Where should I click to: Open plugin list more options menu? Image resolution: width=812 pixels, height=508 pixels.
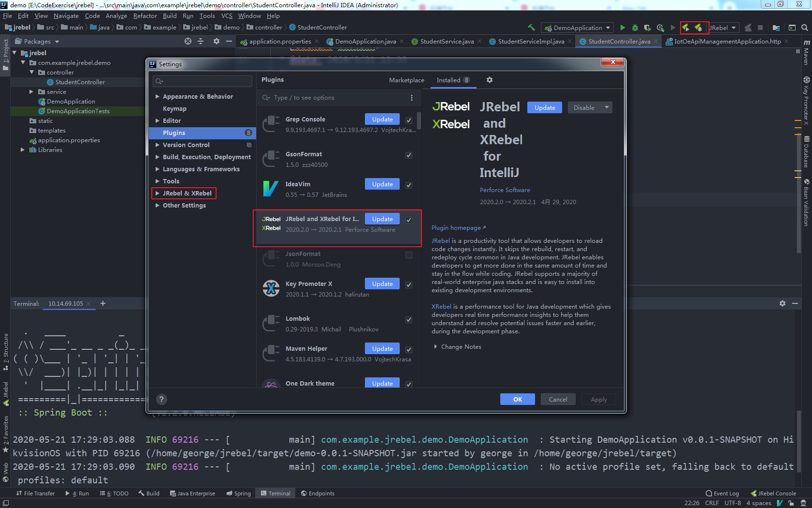coord(411,98)
